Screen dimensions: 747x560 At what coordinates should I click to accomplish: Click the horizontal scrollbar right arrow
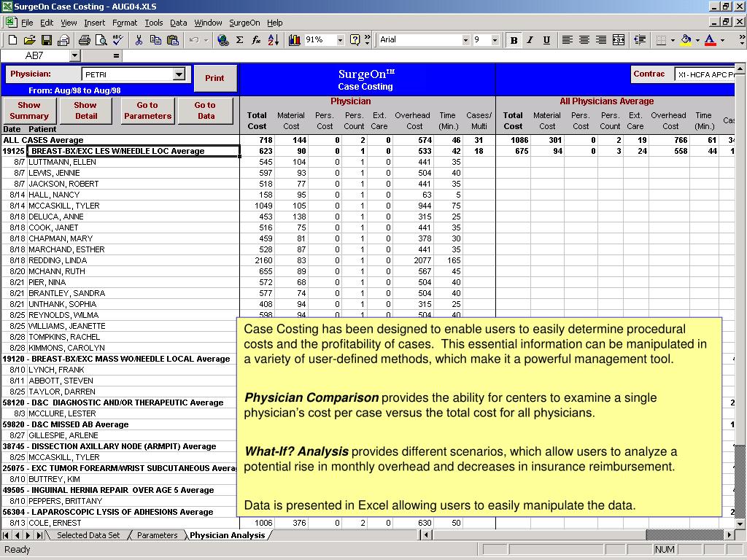click(x=729, y=534)
